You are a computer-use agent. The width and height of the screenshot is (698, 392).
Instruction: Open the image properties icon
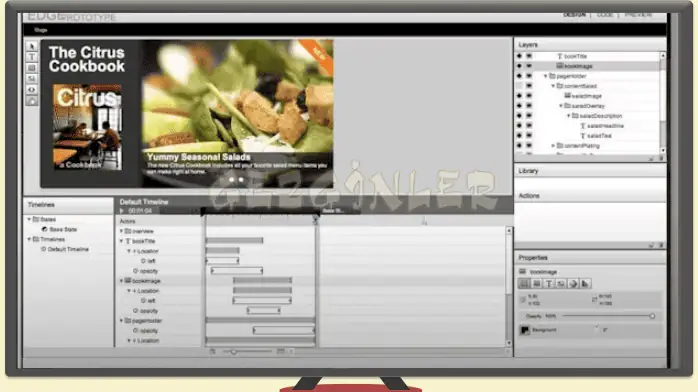(561, 283)
